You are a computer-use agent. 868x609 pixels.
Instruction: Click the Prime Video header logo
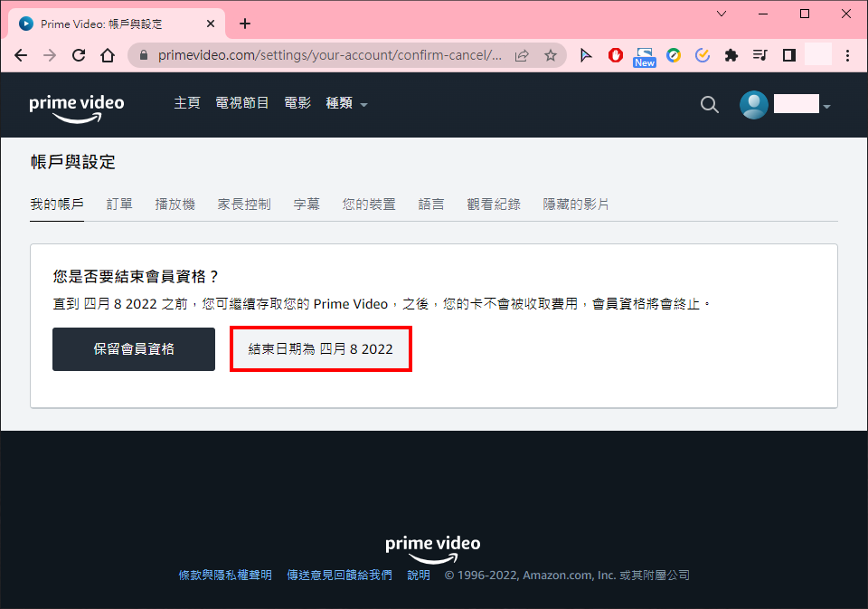pyautogui.click(x=76, y=108)
